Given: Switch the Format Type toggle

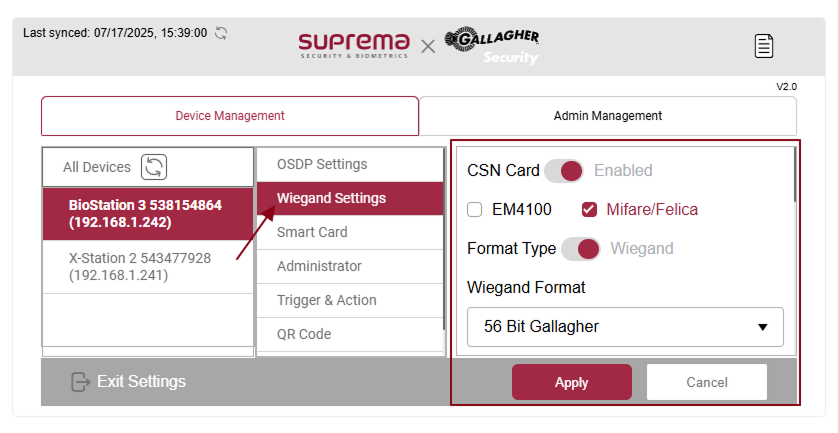Looking at the screenshot, I should tap(581, 248).
